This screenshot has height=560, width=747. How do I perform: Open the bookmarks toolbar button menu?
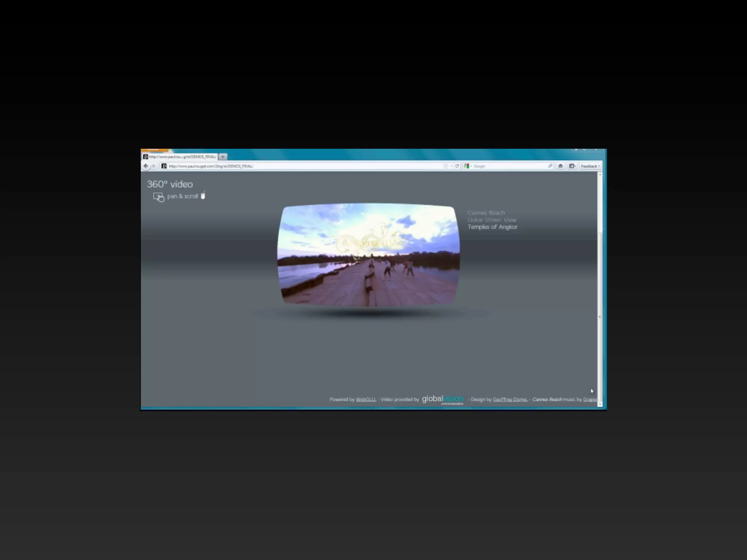pos(572,166)
